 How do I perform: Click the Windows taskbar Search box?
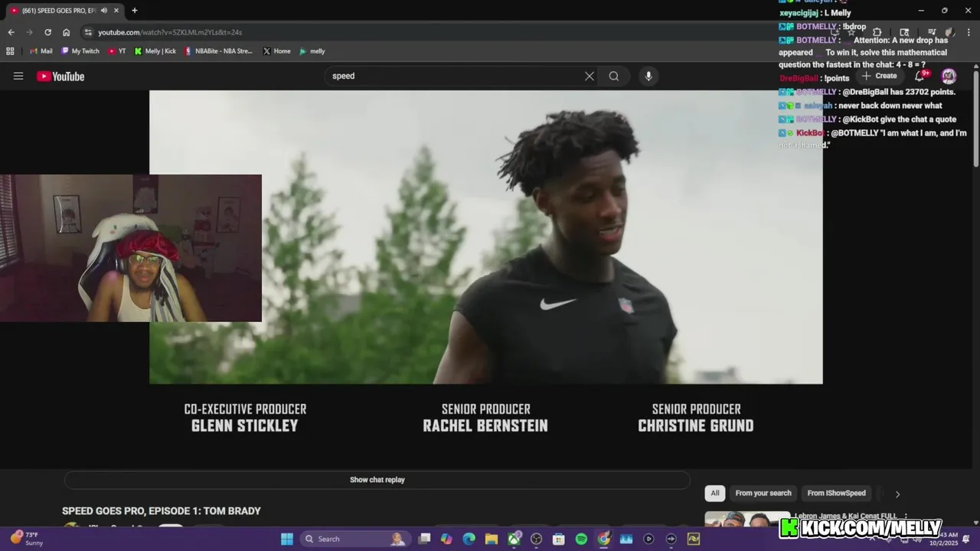(x=354, y=539)
